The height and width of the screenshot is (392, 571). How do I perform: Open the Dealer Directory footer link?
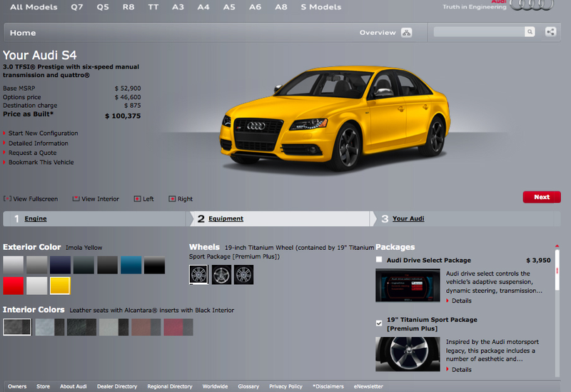point(117,386)
